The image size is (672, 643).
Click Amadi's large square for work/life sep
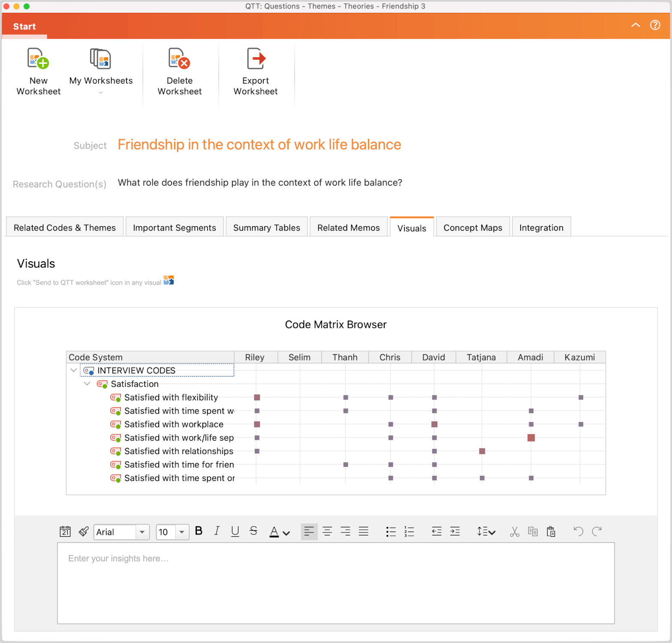pos(531,438)
